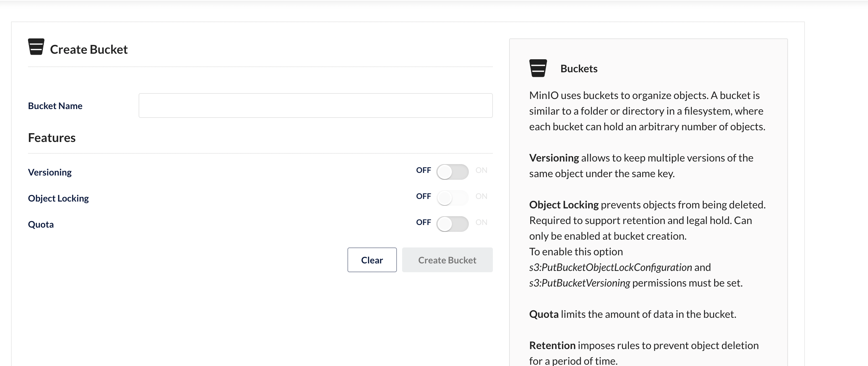Click the s3:PutBucketVersioning italic text
Viewport: 868px width, 366px height.
coord(579,283)
